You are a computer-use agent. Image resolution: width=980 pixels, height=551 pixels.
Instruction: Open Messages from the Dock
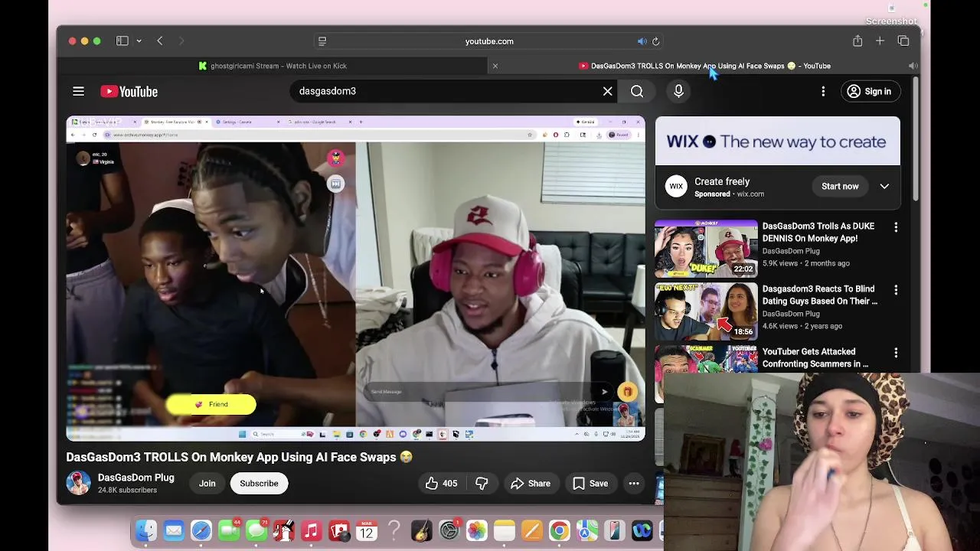pos(256,530)
